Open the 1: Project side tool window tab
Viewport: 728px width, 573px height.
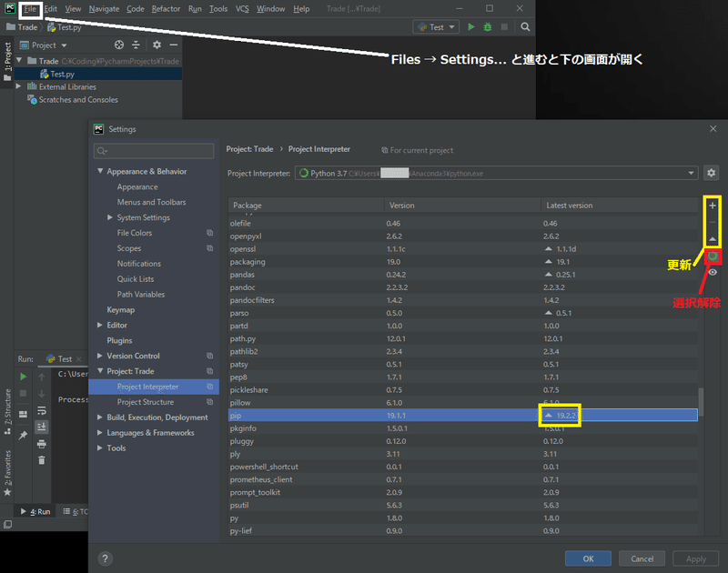click(x=7, y=60)
